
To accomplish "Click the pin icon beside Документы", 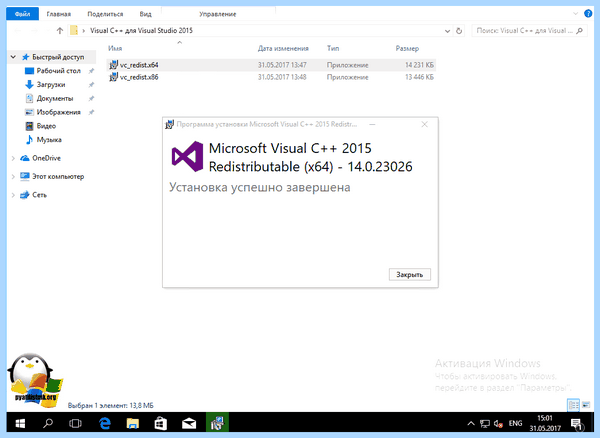I will coord(91,98).
